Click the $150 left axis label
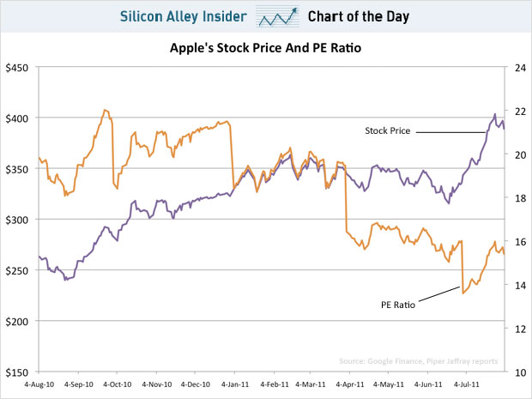532x399 pixels. point(16,372)
